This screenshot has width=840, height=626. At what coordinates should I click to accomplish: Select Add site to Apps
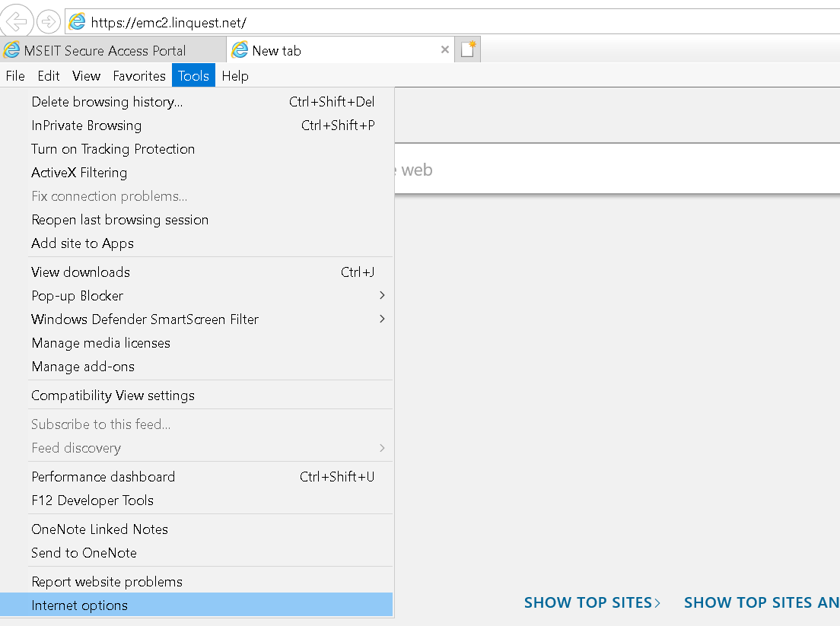(196, 243)
